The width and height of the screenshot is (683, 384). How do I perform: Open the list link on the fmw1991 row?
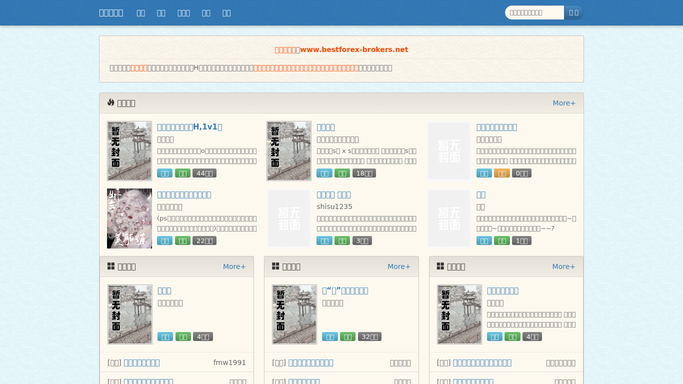[x=142, y=363]
